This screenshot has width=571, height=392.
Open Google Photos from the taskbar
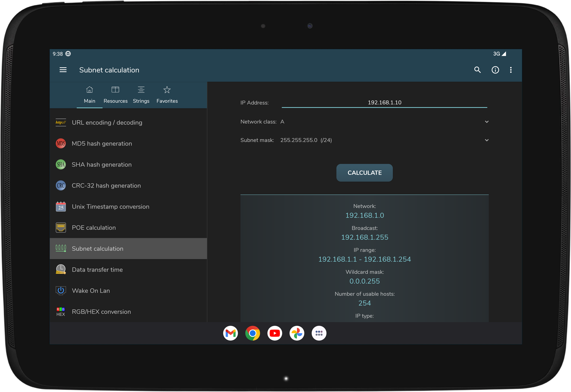pyautogui.click(x=297, y=333)
